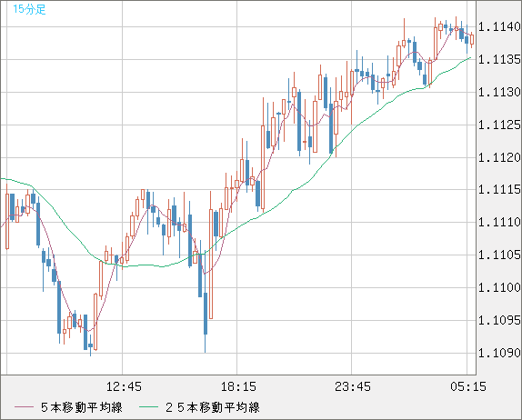Click the 23:45 time axis label
This screenshot has width=522, height=420.
pyautogui.click(x=353, y=386)
